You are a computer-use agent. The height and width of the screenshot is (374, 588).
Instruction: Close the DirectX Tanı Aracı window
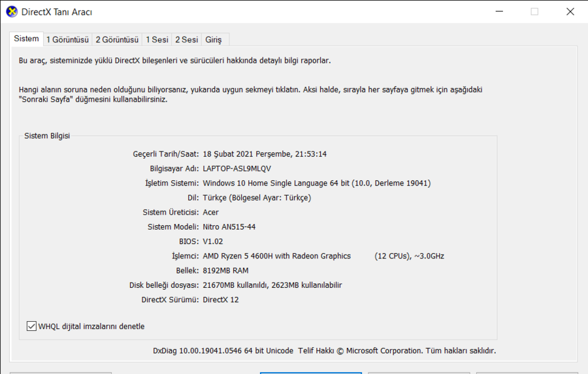[x=570, y=12]
